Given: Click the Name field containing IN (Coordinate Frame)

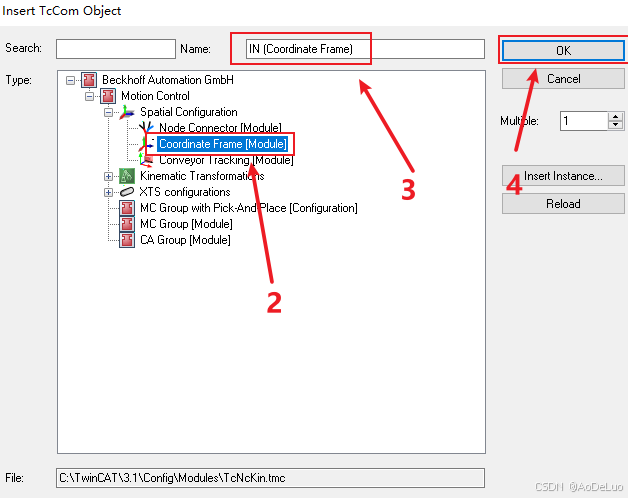Looking at the screenshot, I should (365, 49).
